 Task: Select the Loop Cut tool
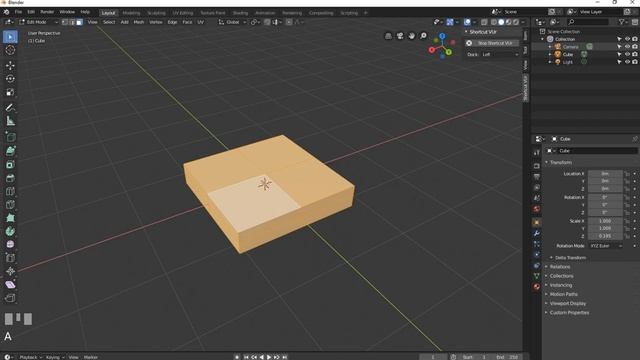coord(10,191)
